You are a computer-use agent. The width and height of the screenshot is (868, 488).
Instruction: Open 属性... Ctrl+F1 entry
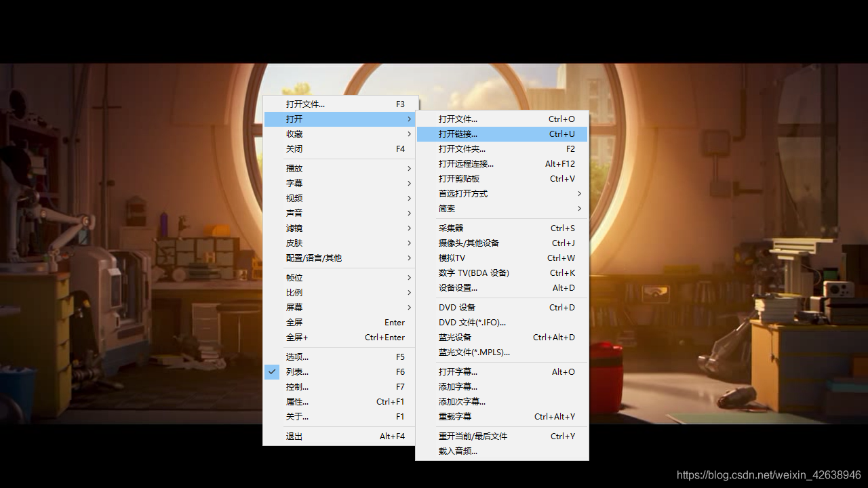pos(340,402)
